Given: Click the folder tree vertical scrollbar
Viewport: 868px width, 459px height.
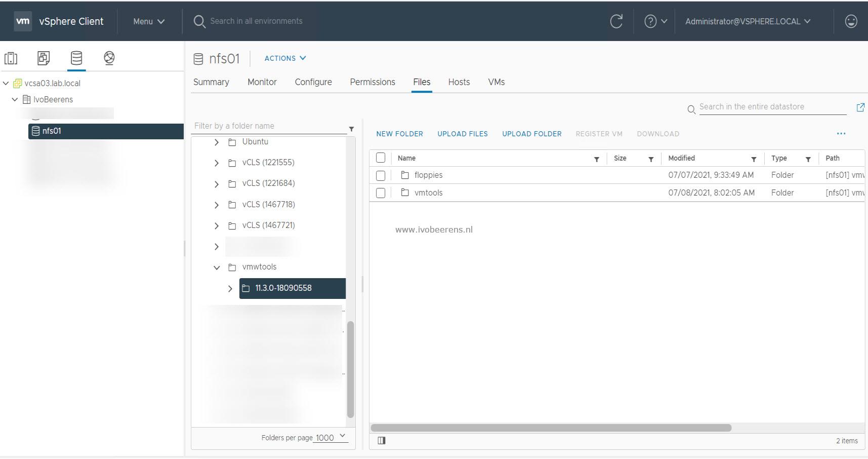Looking at the screenshot, I should point(350,370).
